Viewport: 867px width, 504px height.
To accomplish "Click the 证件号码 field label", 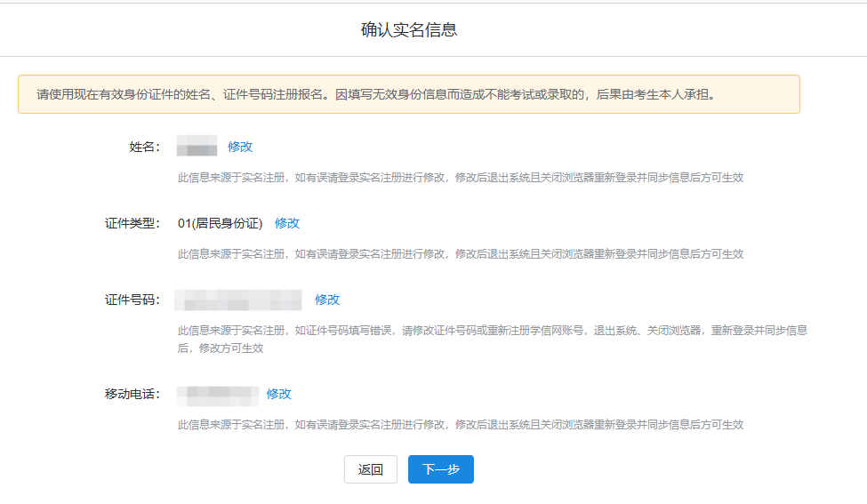I will (x=132, y=300).
